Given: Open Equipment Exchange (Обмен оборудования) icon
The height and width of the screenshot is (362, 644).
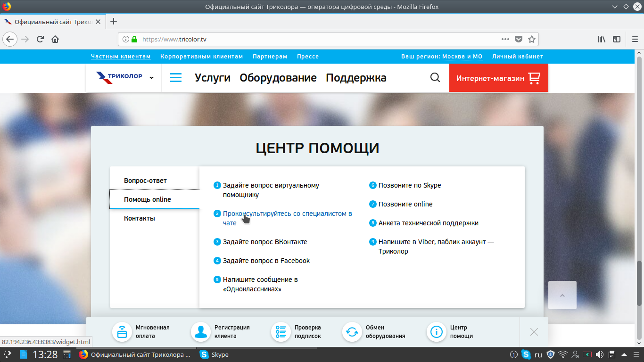Looking at the screenshot, I should click(352, 332).
